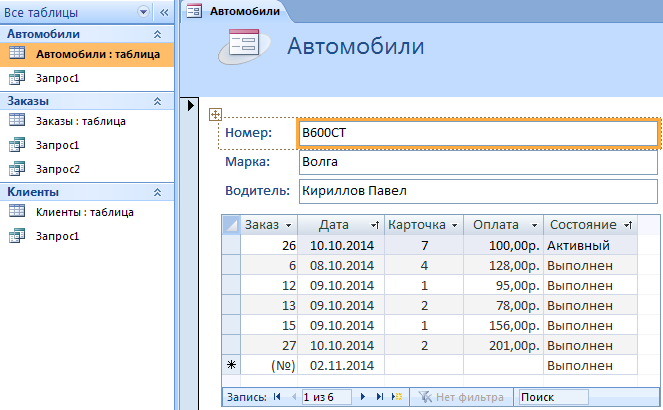Collapse the Клиенты group

[x=156, y=192]
